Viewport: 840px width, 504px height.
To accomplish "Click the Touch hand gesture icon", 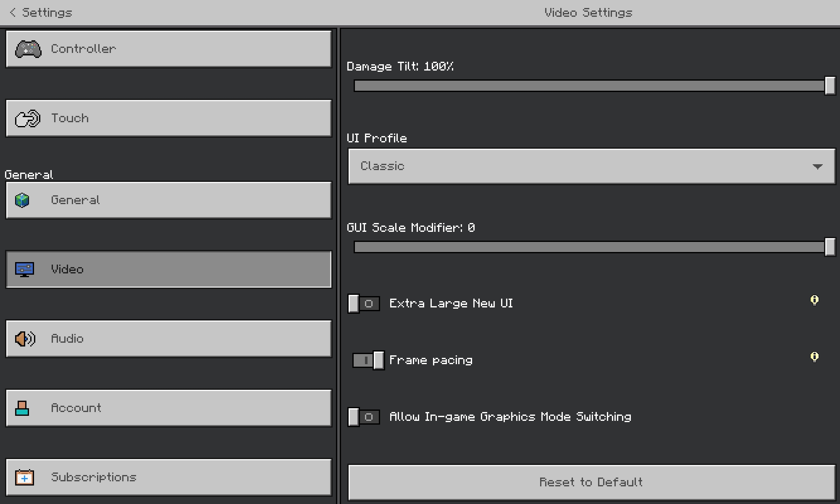I will pos(27,118).
